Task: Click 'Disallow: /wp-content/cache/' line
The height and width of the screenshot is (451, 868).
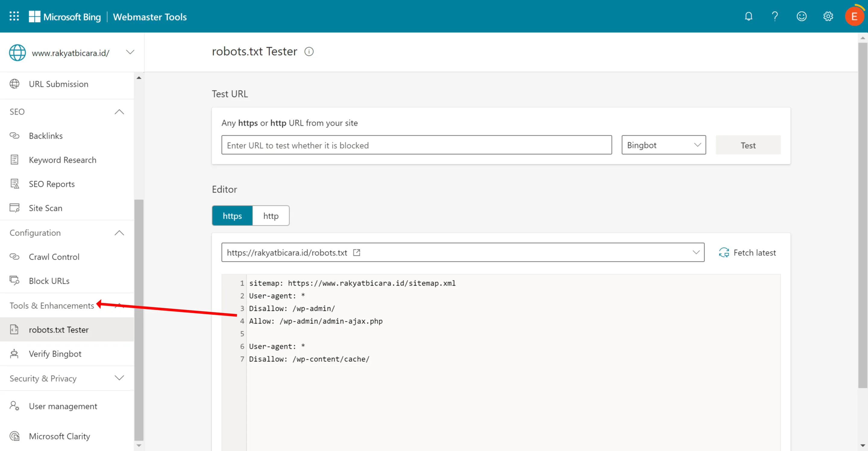Action: 309,359
